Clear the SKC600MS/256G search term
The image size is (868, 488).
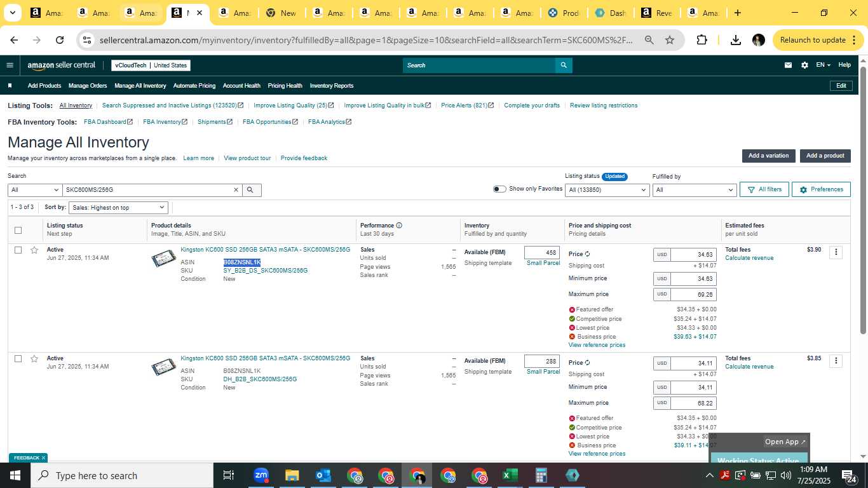click(236, 190)
